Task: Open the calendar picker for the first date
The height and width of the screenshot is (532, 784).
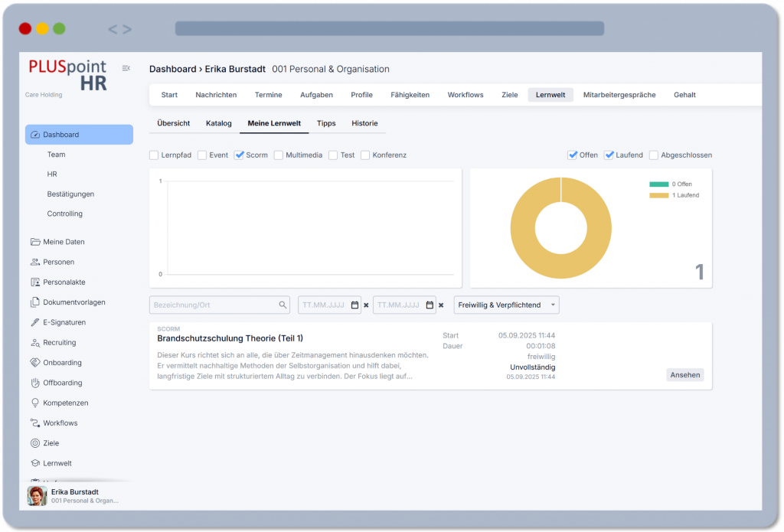Action: click(x=354, y=305)
